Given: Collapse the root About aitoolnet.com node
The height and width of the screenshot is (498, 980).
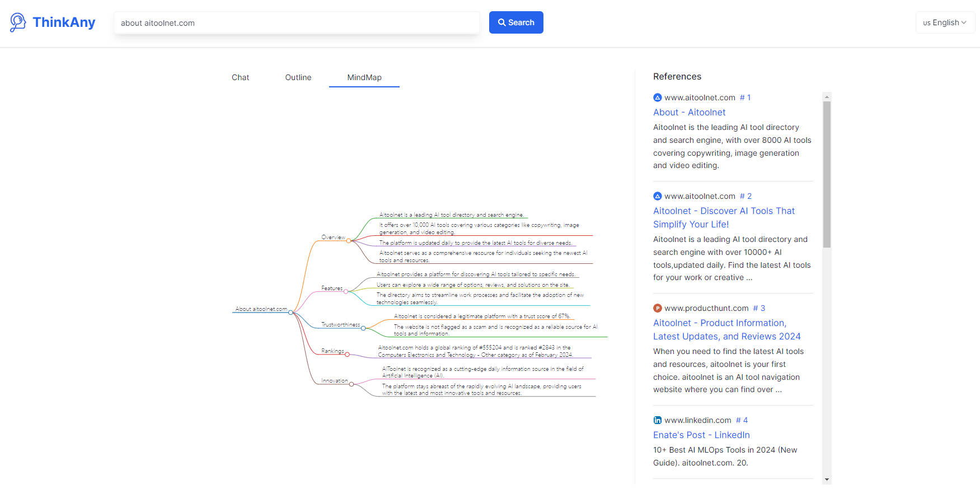Looking at the screenshot, I should pos(290,313).
